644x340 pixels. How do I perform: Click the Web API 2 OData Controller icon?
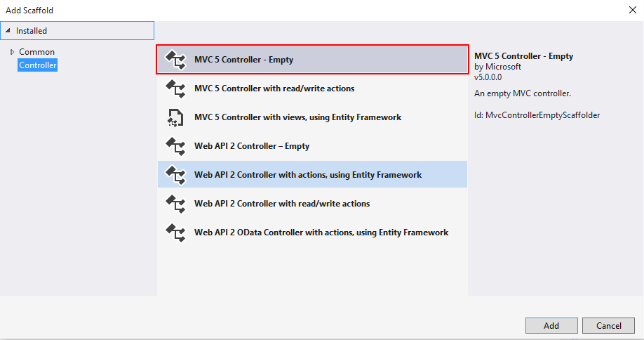175,233
